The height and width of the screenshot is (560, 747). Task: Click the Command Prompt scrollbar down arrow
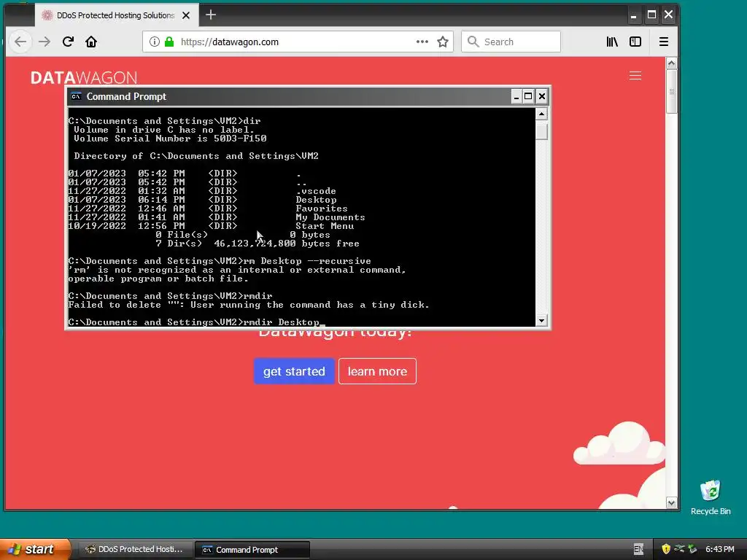[x=541, y=321]
